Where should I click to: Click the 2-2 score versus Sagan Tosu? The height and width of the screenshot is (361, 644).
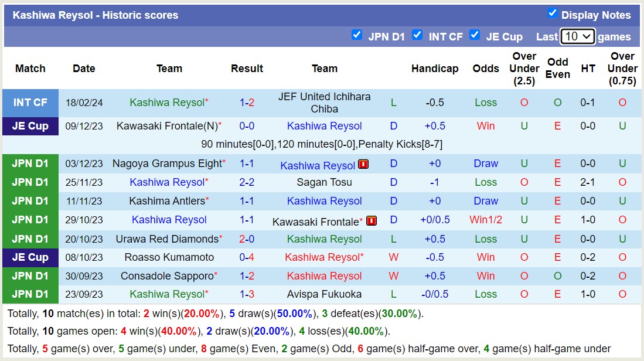click(247, 182)
